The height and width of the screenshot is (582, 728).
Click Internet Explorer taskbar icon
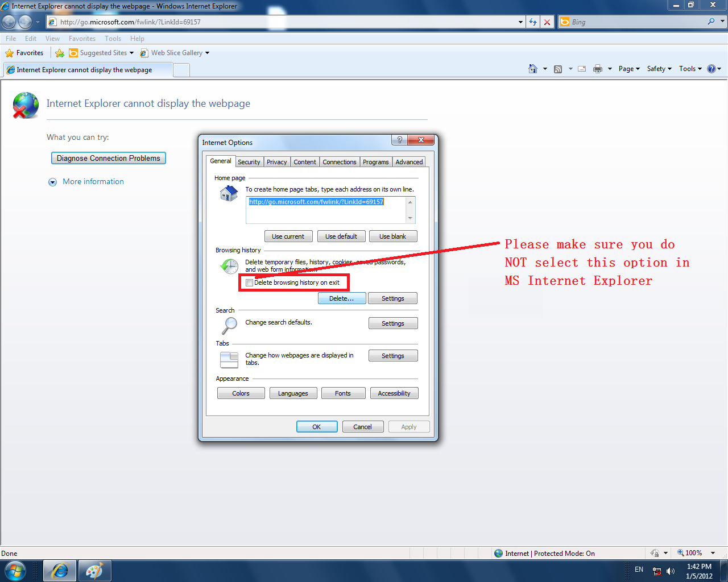pos(60,571)
